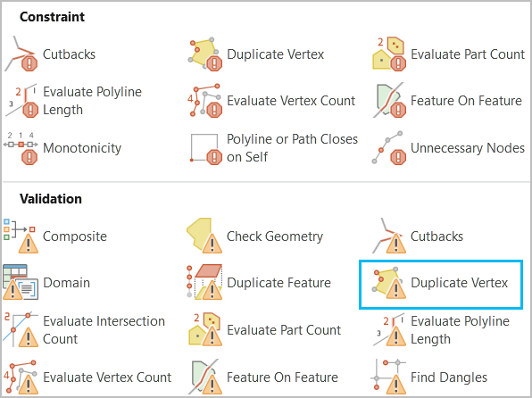Choose the Unnecessary Nodes constraint rule

[x=448, y=148]
